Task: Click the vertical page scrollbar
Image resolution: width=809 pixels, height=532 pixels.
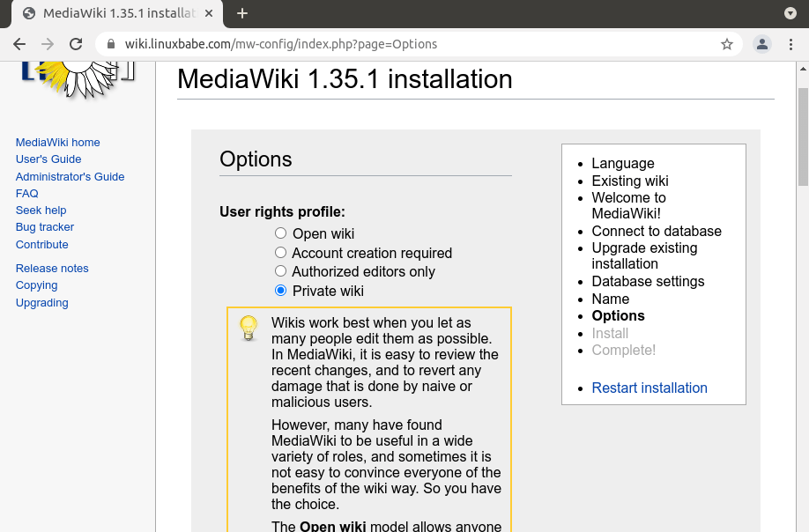Action: click(x=802, y=137)
